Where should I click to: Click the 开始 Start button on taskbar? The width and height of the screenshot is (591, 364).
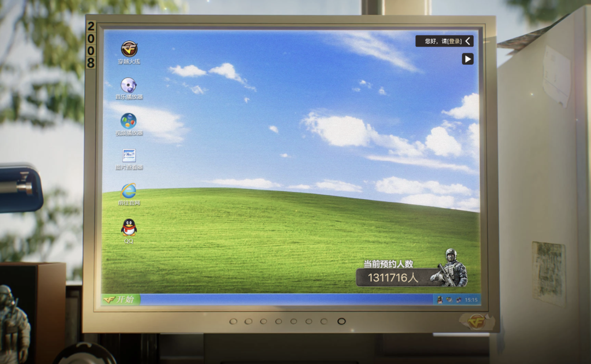(120, 299)
